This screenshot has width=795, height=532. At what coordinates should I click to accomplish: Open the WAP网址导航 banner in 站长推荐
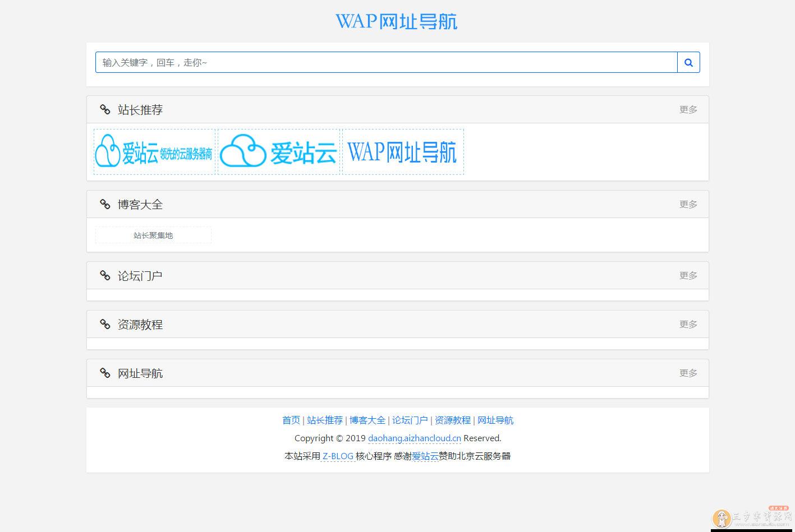(x=403, y=152)
